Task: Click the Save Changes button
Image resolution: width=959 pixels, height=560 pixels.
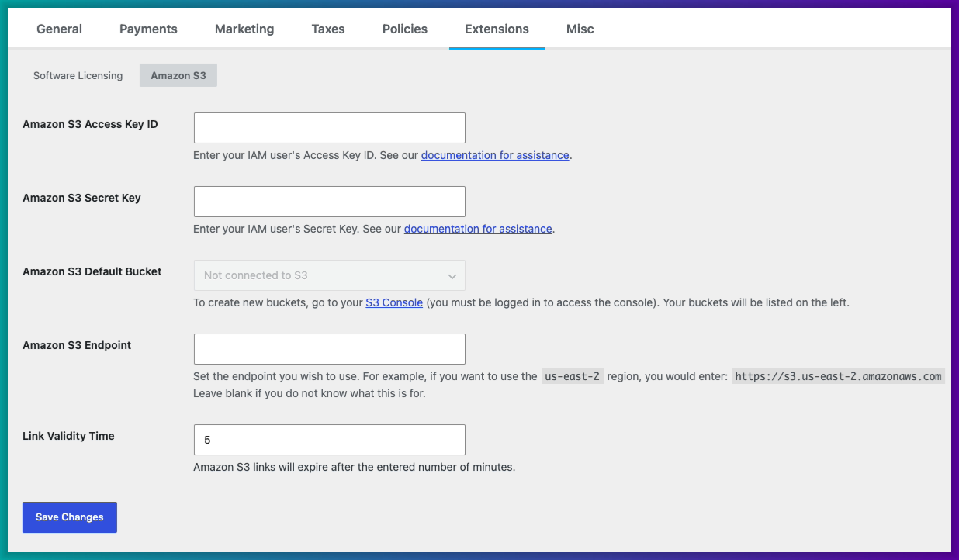Action: [70, 517]
